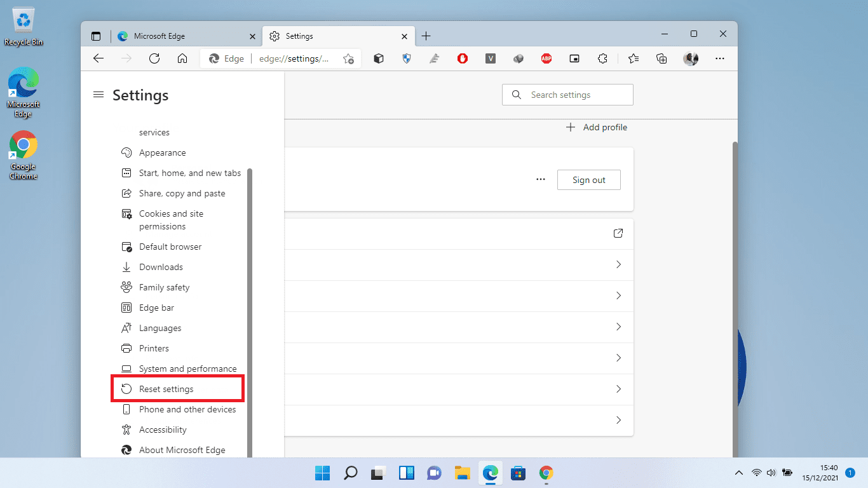The image size is (868, 488).
Task: Open a new tab with plus button
Action: pyautogui.click(x=426, y=36)
